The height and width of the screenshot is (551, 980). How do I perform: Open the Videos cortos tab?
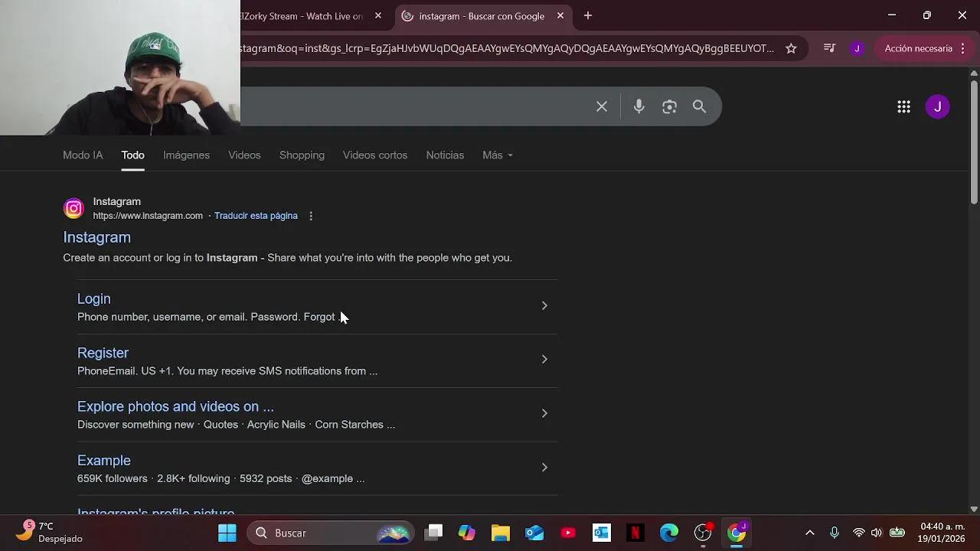pyautogui.click(x=375, y=155)
